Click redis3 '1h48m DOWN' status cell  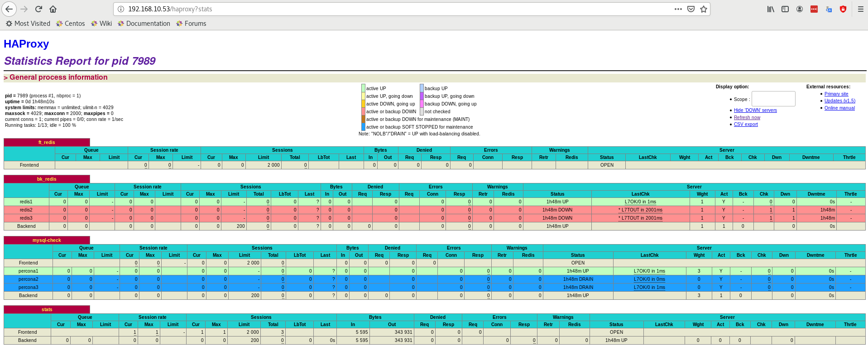coord(557,218)
